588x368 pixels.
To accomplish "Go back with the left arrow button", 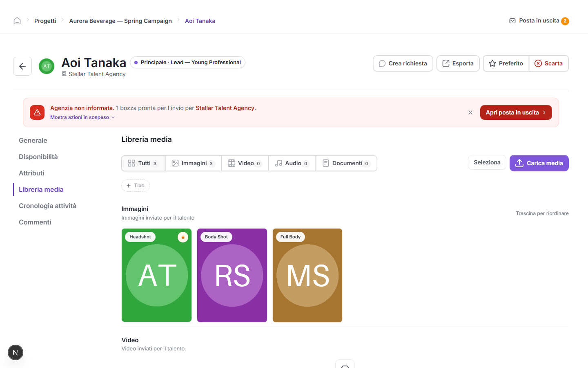I will pos(22,66).
